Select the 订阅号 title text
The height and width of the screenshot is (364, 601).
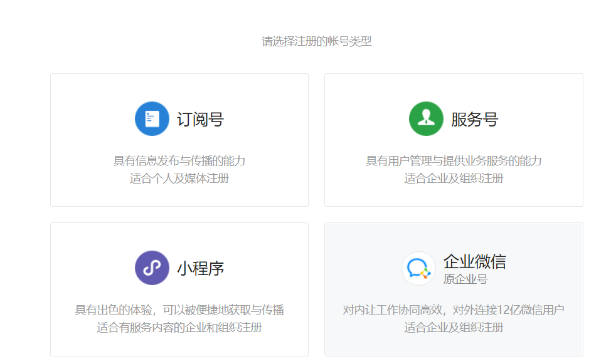[201, 120]
